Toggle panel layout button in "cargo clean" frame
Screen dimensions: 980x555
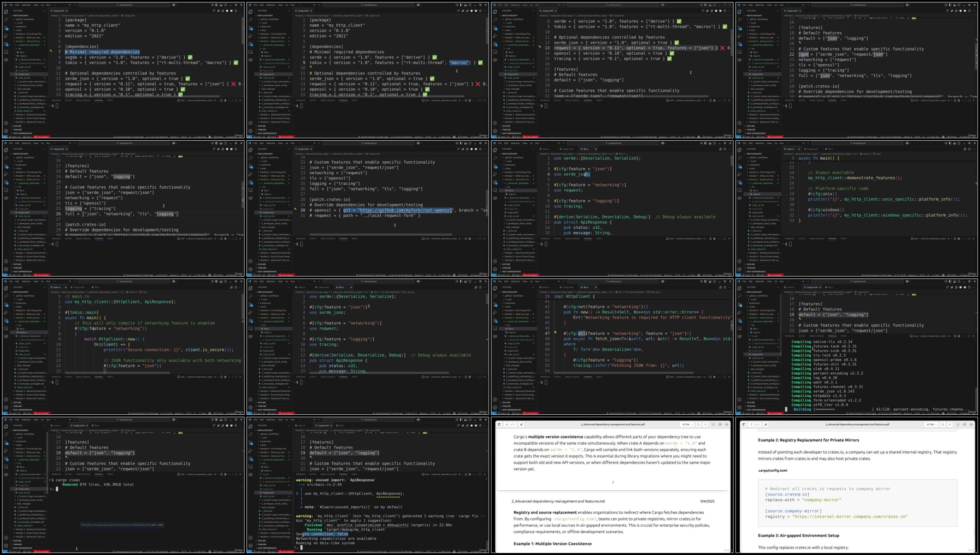coord(221,420)
